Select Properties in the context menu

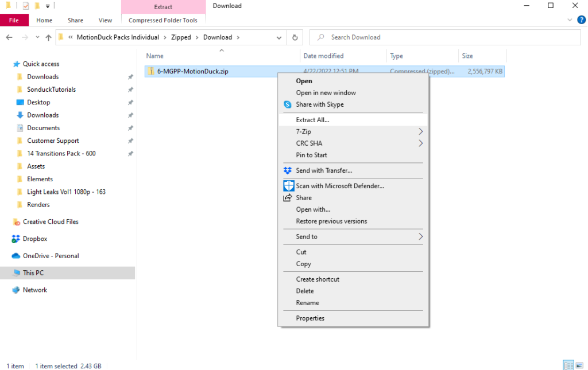(310, 318)
